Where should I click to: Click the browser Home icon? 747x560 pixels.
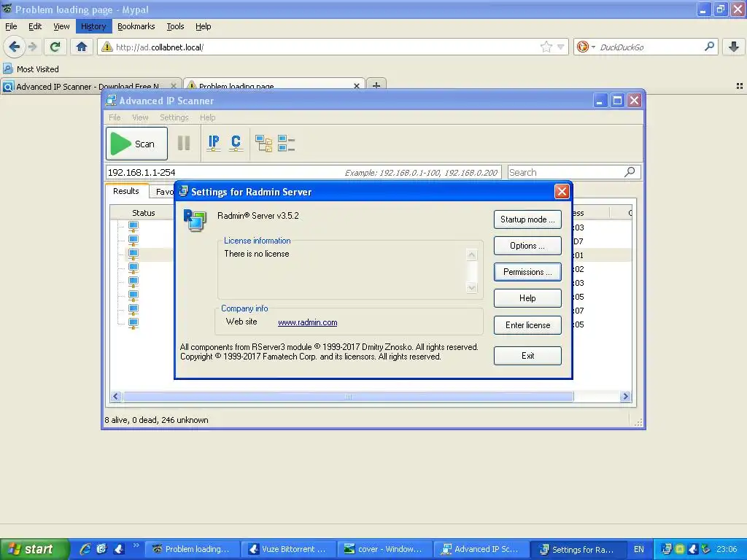click(82, 47)
